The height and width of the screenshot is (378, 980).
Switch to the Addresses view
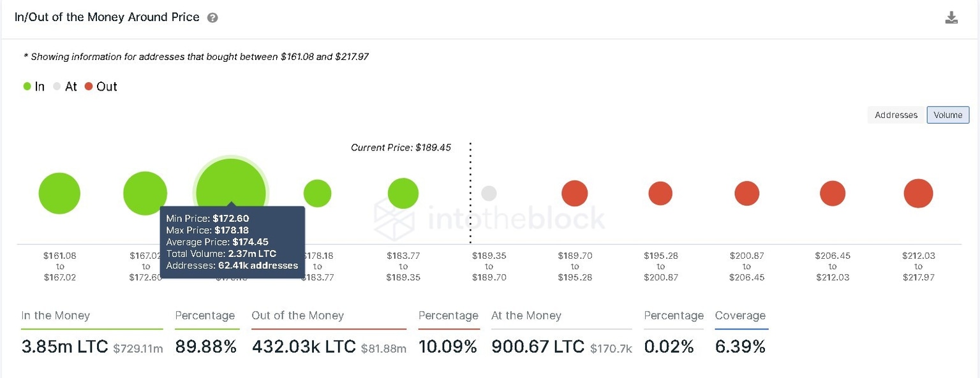pyautogui.click(x=895, y=115)
